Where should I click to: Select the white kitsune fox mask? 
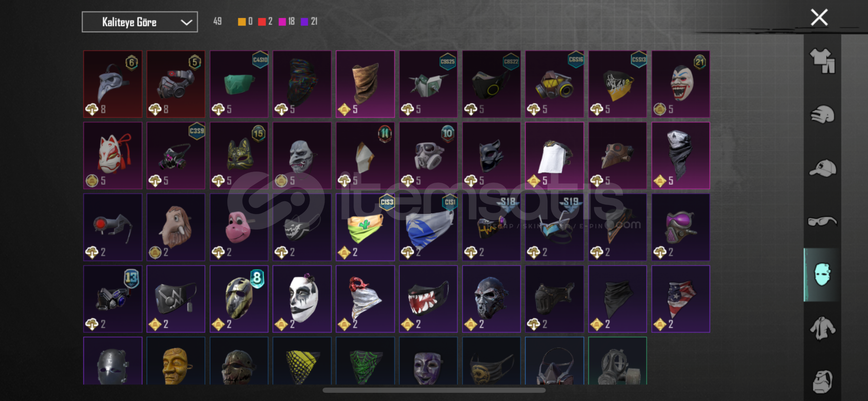(113, 156)
